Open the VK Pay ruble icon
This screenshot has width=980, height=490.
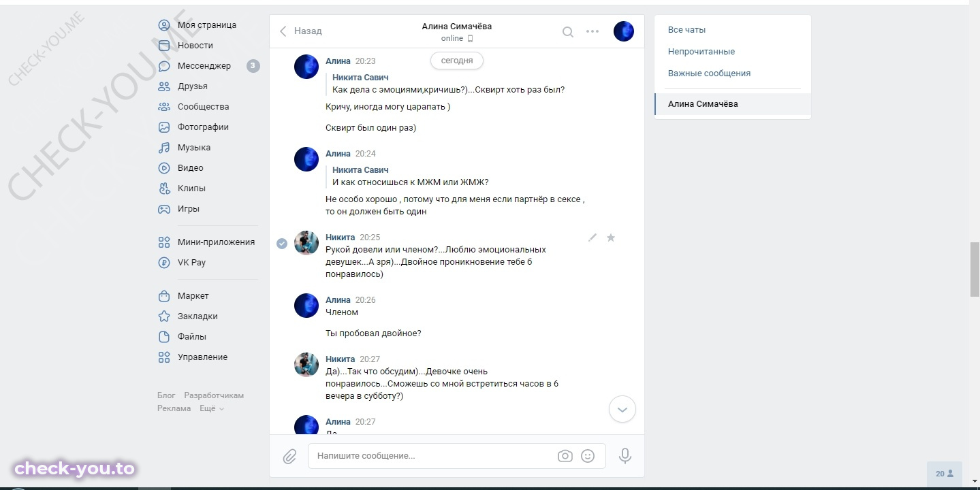tap(163, 263)
